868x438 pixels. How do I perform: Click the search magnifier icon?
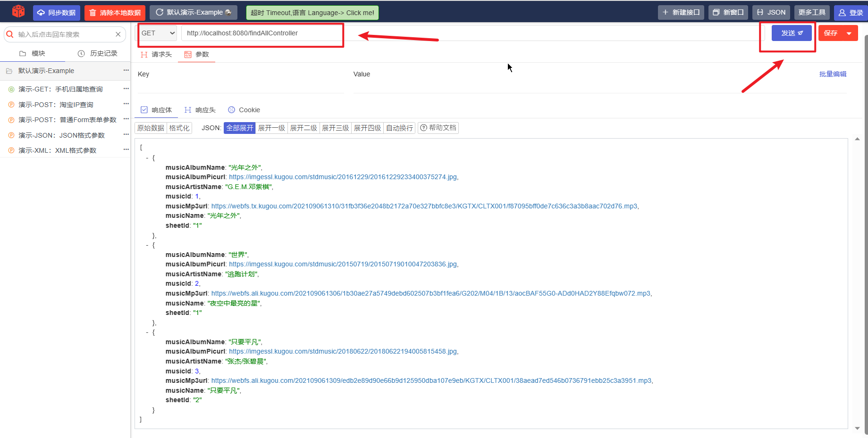pos(10,34)
